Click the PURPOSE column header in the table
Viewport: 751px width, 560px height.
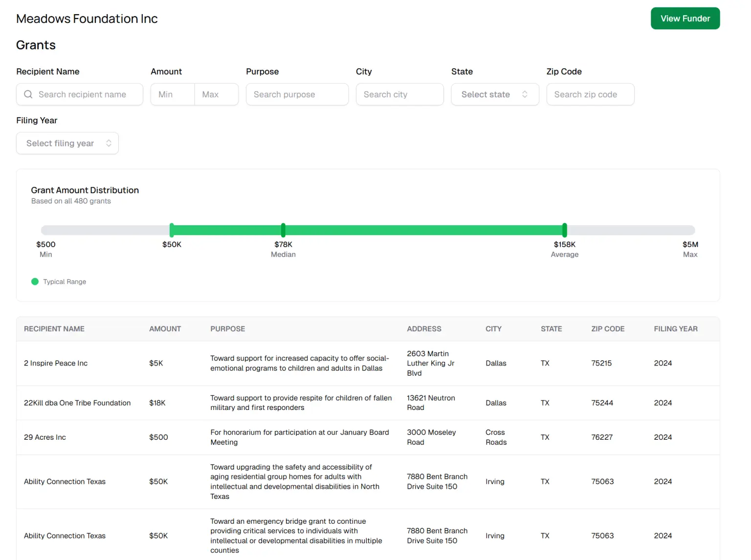click(228, 329)
